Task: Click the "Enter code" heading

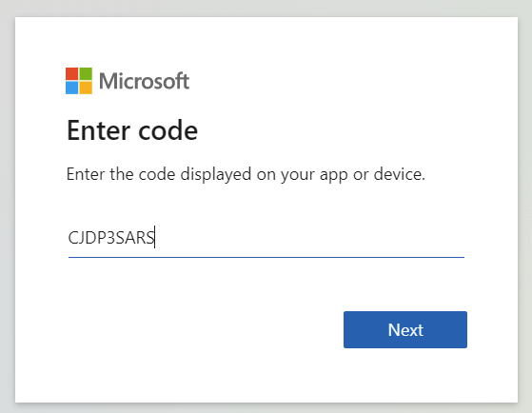Action: [x=132, y=130]
